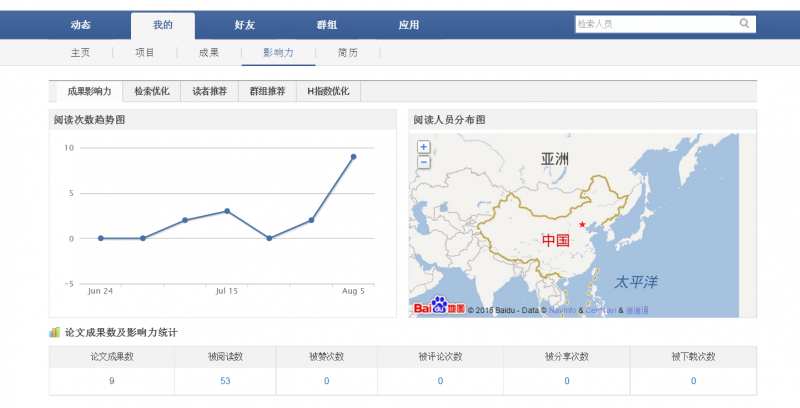This screenshot has height=408, width=800.
Task: Click the Baidu map logo
Action: 439,307
